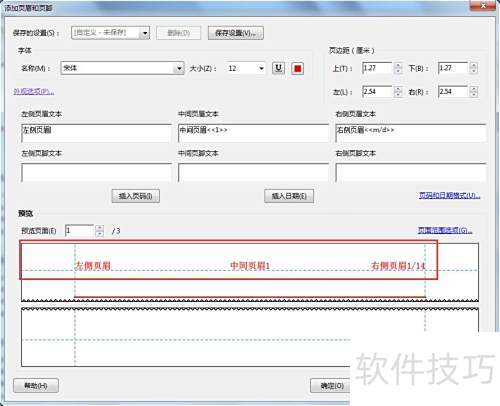
Task: Expand the font size dropdown
Action: 261,68
